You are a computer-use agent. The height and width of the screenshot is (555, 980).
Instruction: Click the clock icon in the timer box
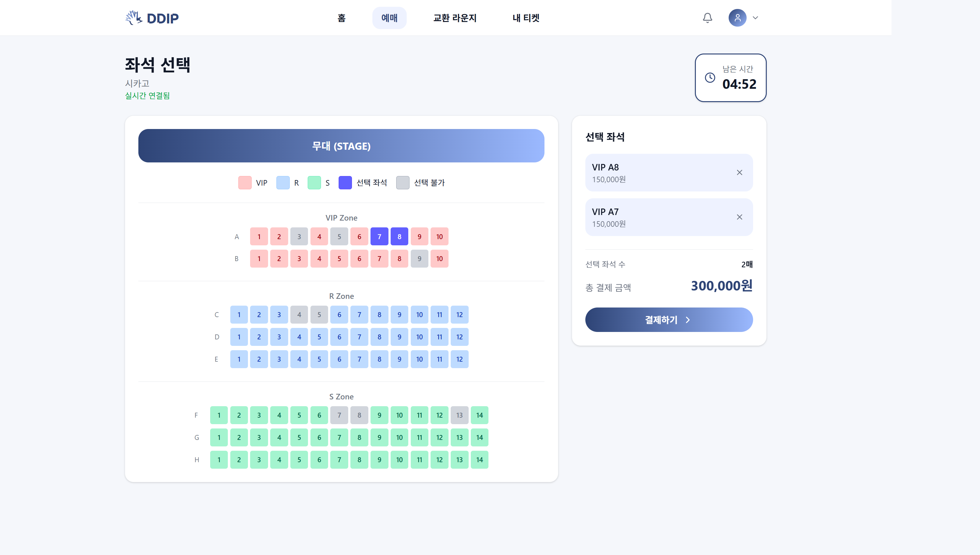tap(710, 78)
